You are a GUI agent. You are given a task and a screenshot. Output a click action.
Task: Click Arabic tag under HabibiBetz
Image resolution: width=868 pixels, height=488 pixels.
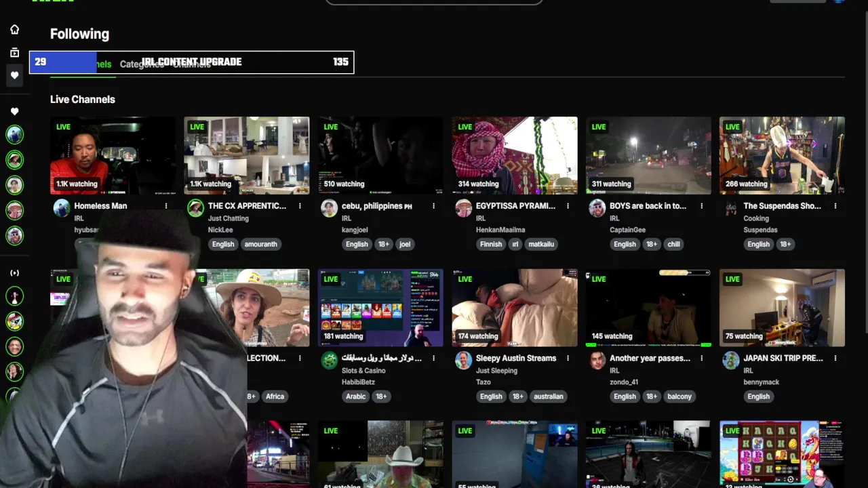pyautogui.click(x=356, y=396)
